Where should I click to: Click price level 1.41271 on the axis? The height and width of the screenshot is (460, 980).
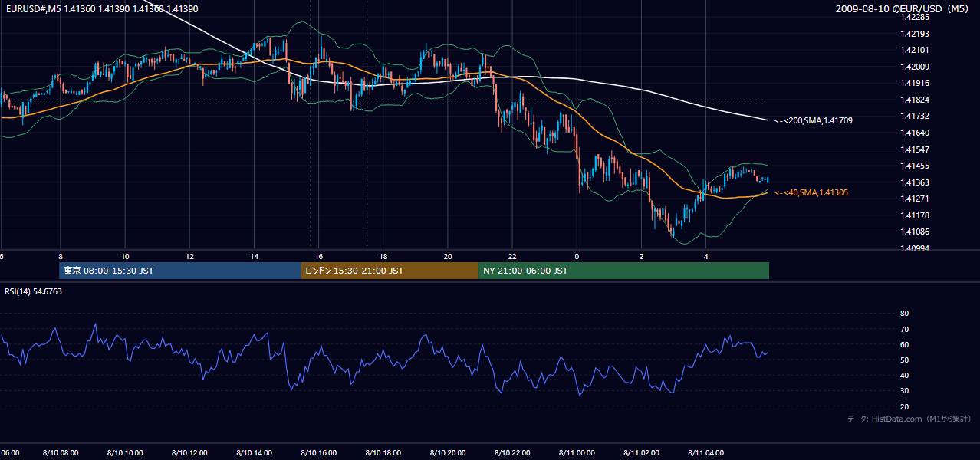[x=916, y=199]
